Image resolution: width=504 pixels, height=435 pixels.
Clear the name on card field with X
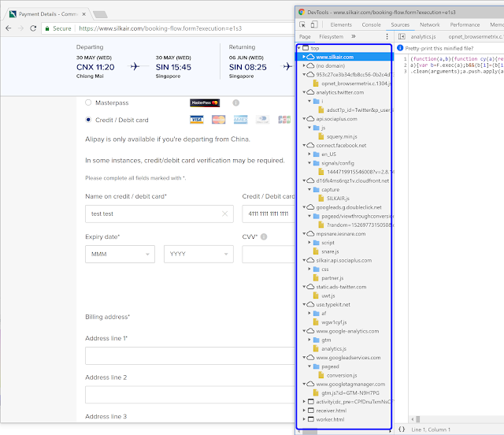225,214
